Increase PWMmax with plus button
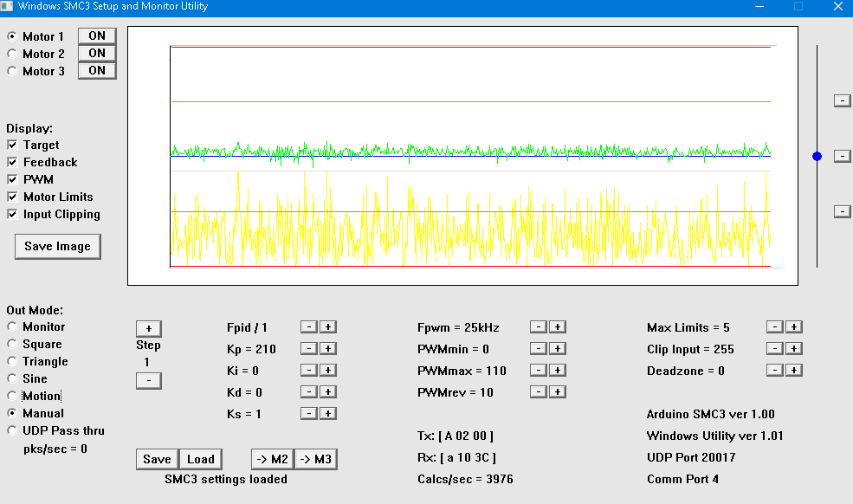 pyautogui.click(x=558, y=371)
